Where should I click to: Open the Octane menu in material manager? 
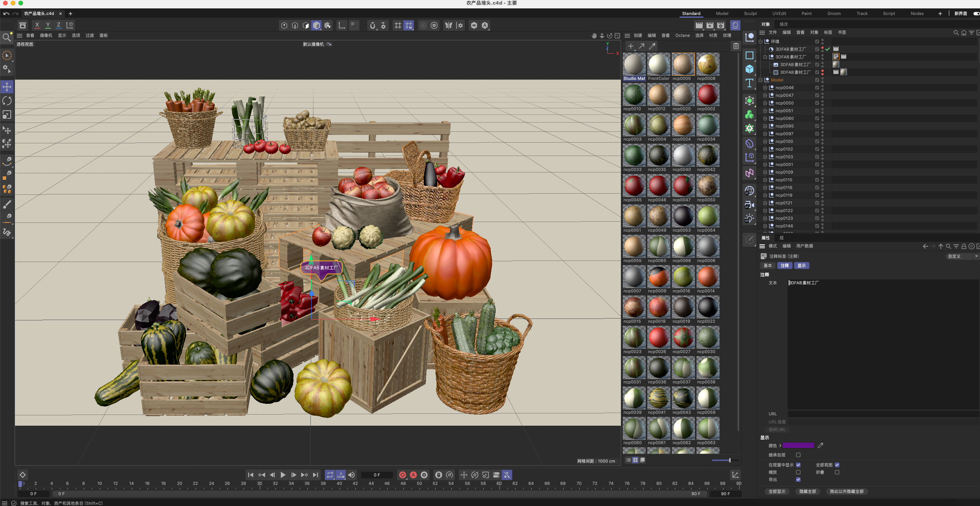tap(682, 35)
